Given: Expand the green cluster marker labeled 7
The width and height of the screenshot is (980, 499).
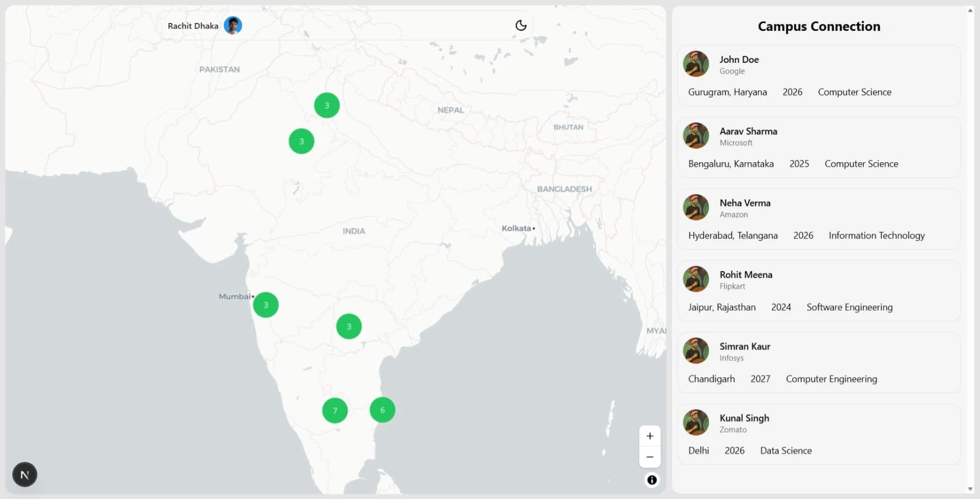Looking at the screenshot, I should click(x=335, y=410).
